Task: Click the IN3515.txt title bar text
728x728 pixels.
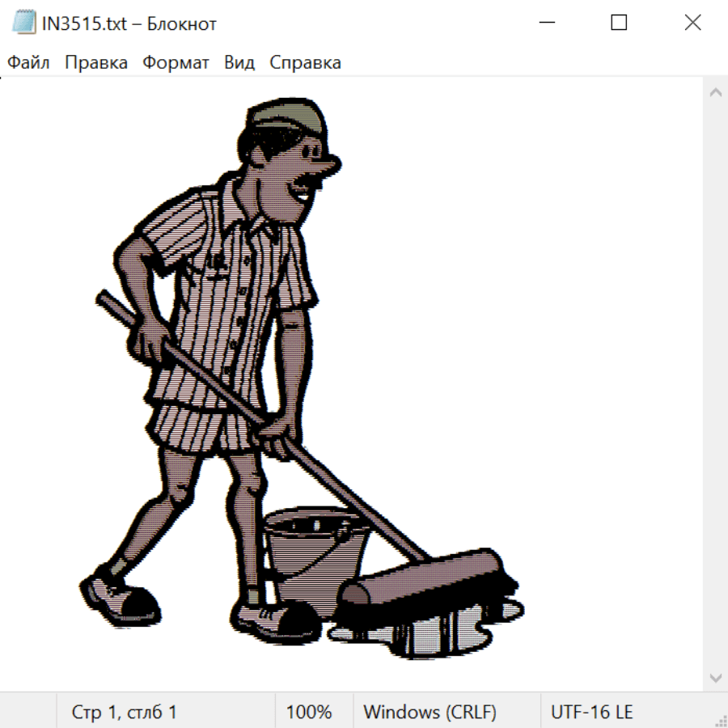Action: 129,23
